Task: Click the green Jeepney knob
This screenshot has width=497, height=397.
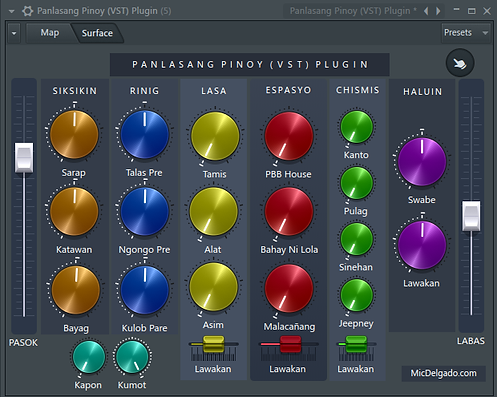Action: 356,295
